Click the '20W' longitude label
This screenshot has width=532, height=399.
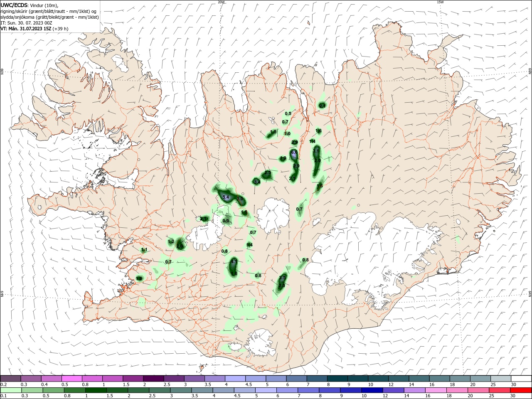(222, 2)
